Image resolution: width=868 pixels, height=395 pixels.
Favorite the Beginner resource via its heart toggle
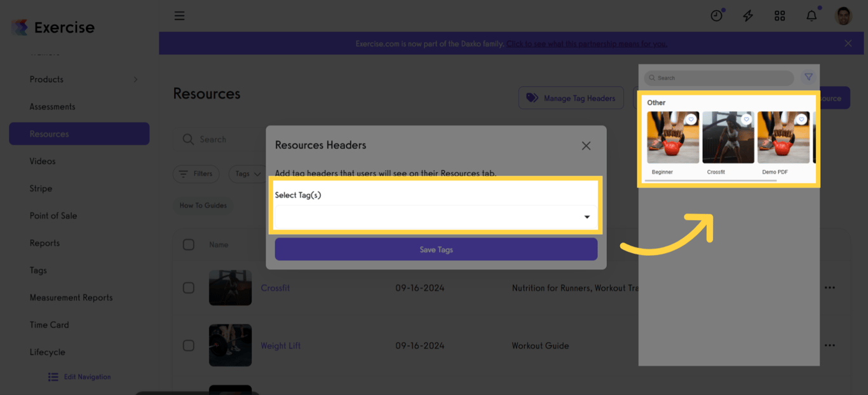coord(691,120)
